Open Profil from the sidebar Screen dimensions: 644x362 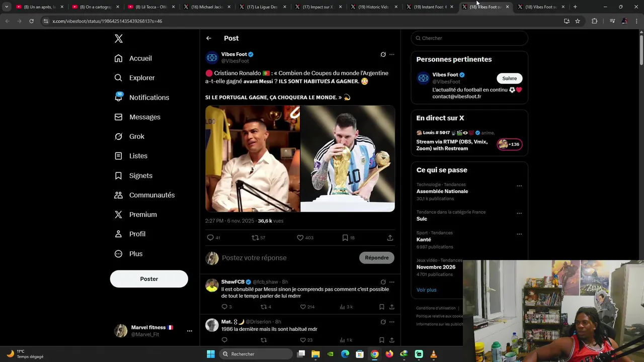point(130,234)
